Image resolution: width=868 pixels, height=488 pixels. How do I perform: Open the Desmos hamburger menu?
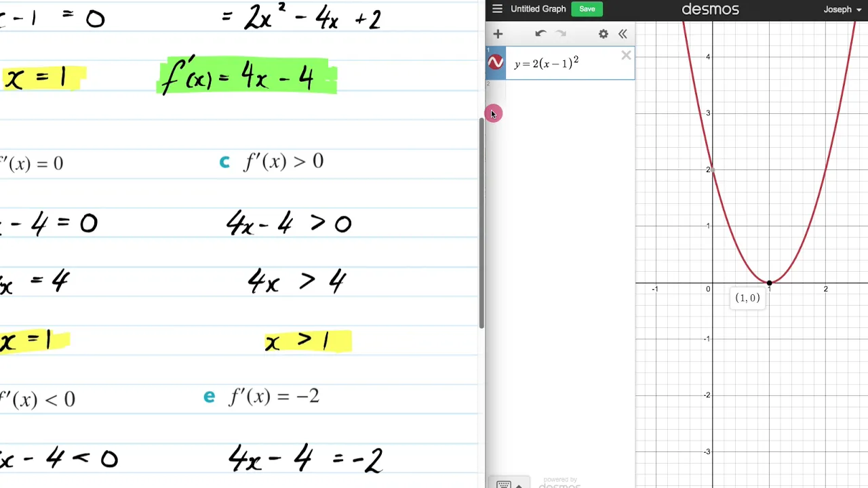click(497, 9)
